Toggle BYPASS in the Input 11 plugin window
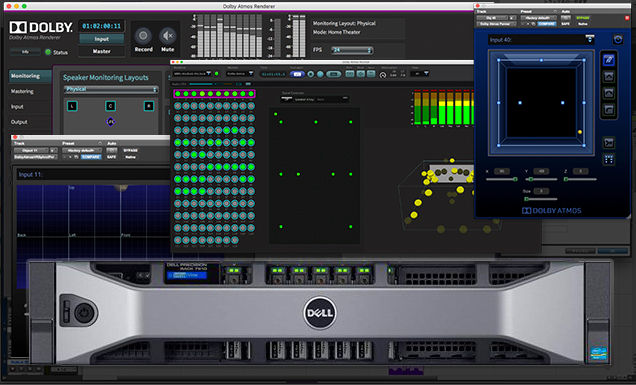 coord(130,151)
